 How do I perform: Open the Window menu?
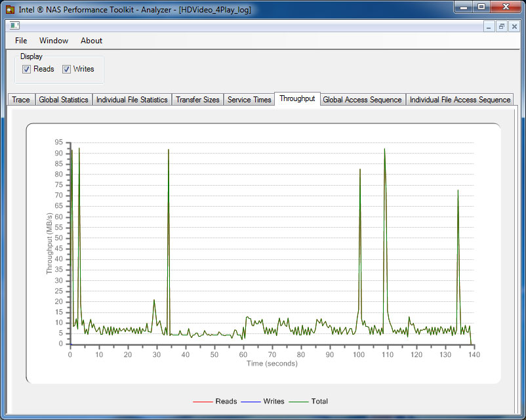click(54, 41)
